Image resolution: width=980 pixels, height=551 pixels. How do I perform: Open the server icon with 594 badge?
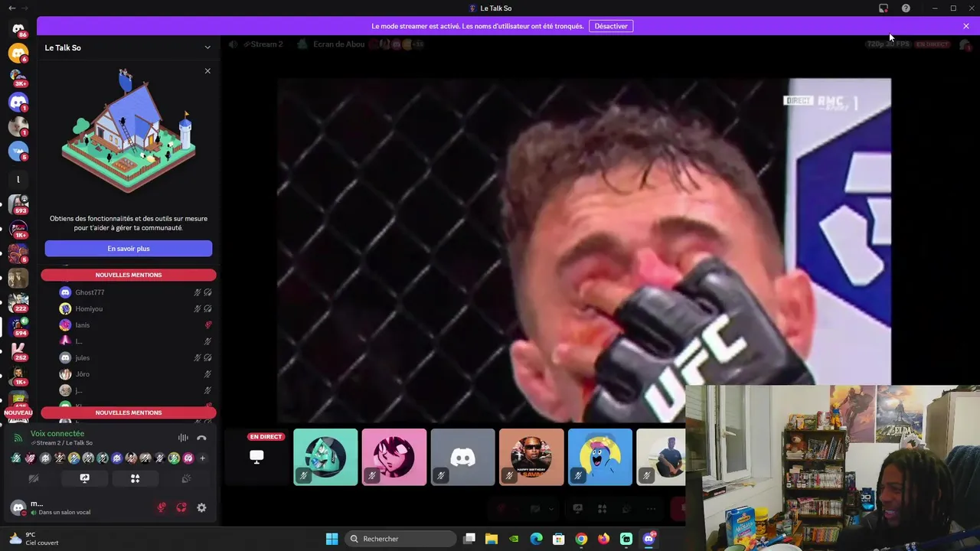click(x=18, y=327)
